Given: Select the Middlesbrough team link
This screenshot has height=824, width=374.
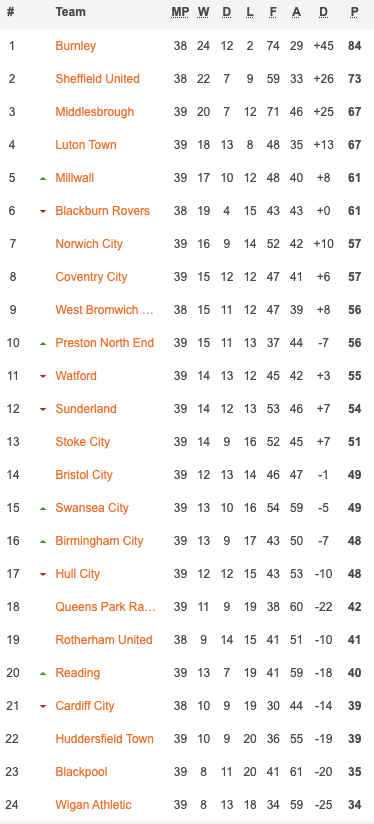Looking at the screenshot, I should (95, 112).
